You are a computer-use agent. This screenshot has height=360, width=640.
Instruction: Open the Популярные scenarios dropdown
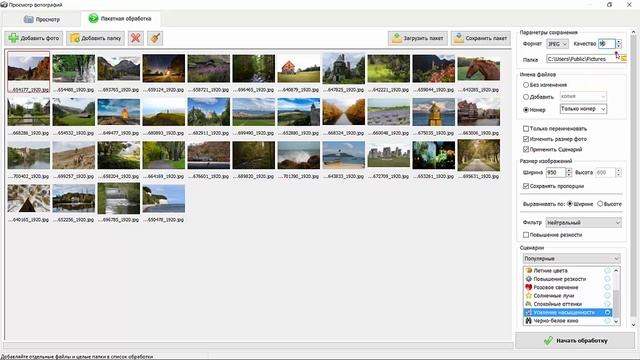tap(571, 258)
